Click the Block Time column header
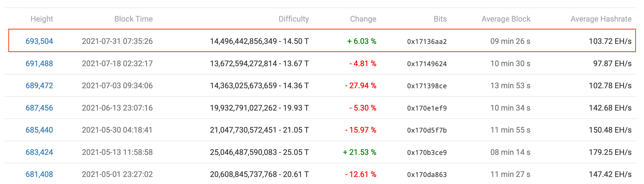 click(134, 19)
